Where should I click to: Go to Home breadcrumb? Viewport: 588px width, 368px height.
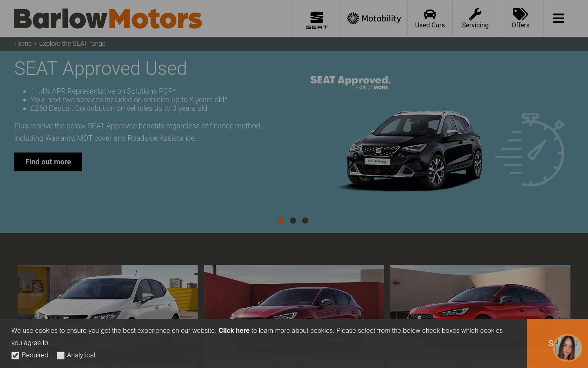[x=23, y=43]
